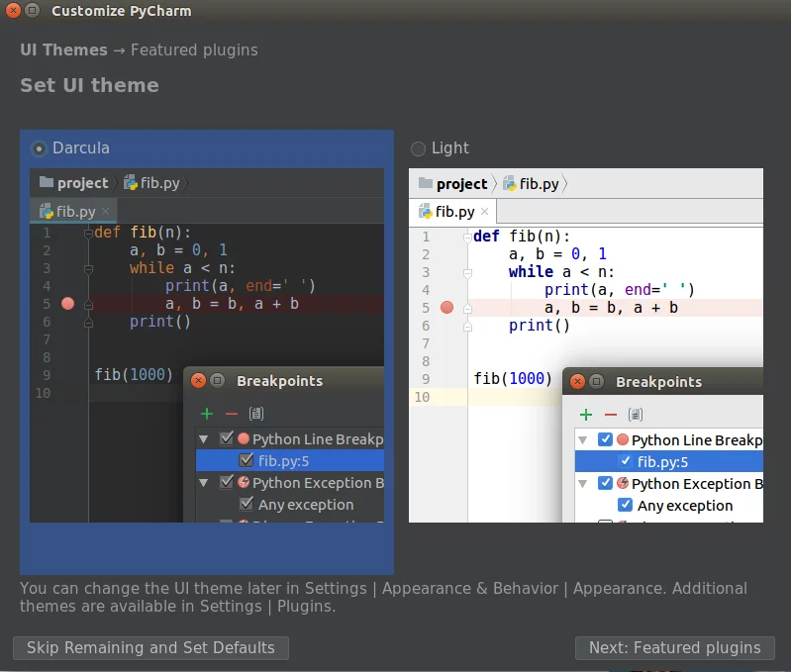The image size is (791, 672).
Task: Toggle Python Exception Breakpoint checkbox in Light preview
Action: tap(605, 483)
